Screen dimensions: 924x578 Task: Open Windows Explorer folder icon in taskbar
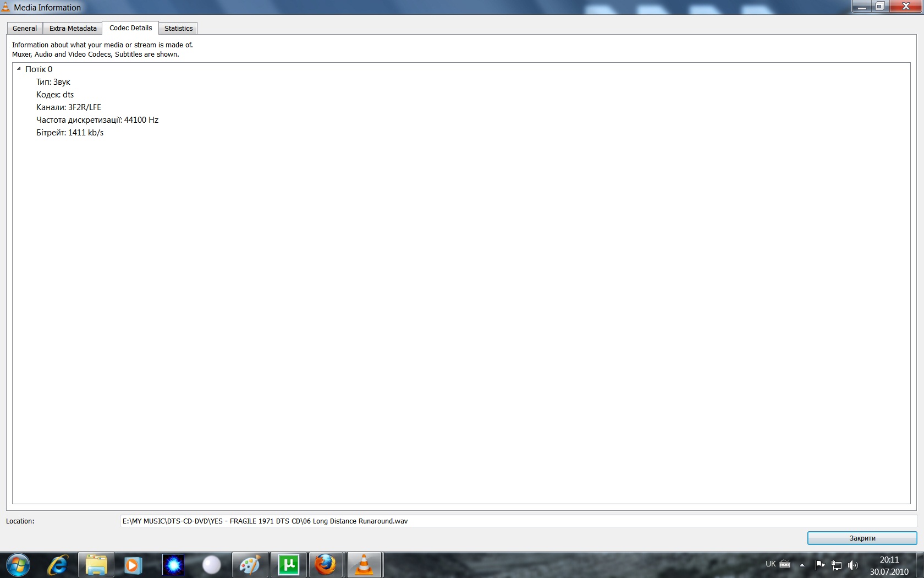pos(96,565)
